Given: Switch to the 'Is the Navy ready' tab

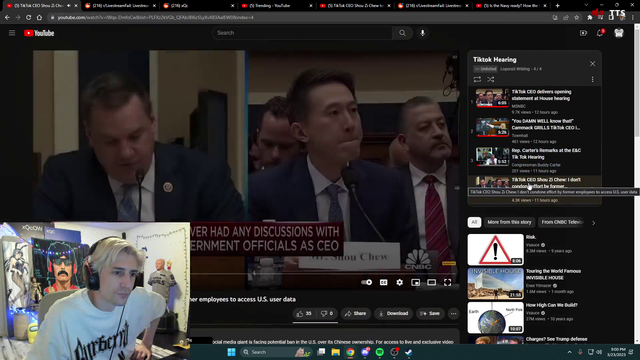Looking at the screenshot, I should point(511,6).
